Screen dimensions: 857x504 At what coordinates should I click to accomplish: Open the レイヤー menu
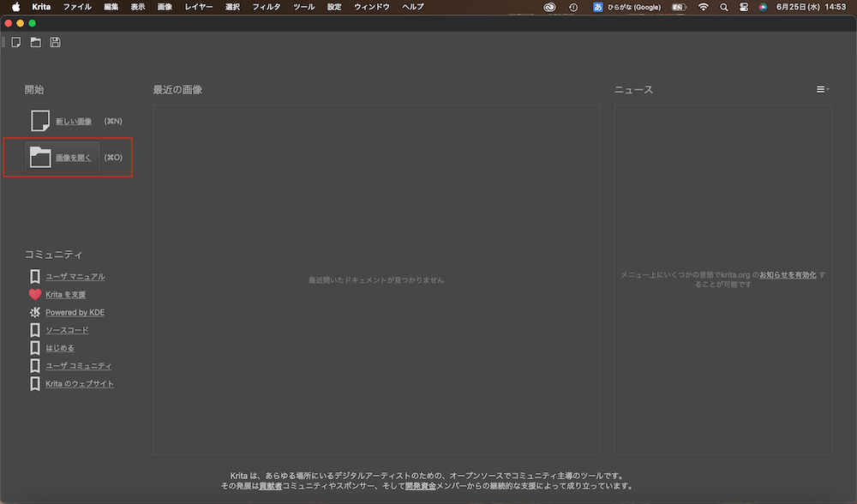[x=199, y=7]
